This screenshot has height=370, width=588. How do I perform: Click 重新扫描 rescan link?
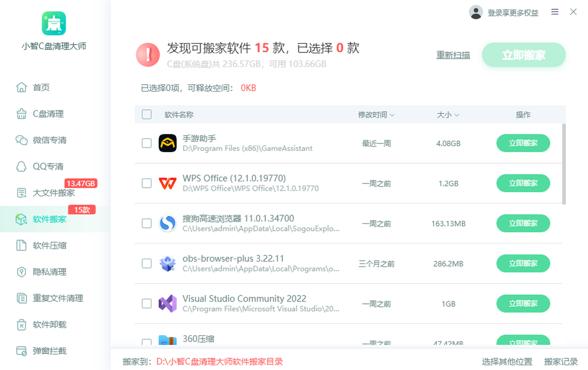pyautogui.click(x=453, y=55)
